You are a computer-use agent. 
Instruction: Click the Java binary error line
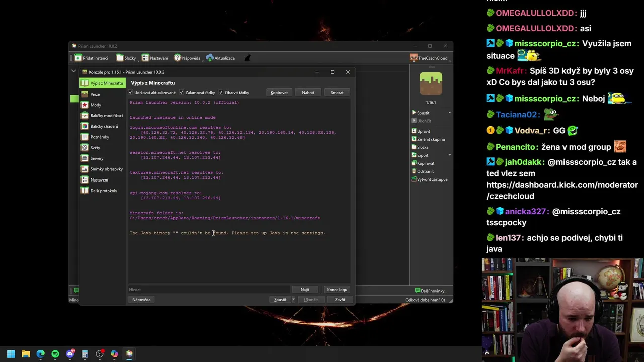coord(227,233)
